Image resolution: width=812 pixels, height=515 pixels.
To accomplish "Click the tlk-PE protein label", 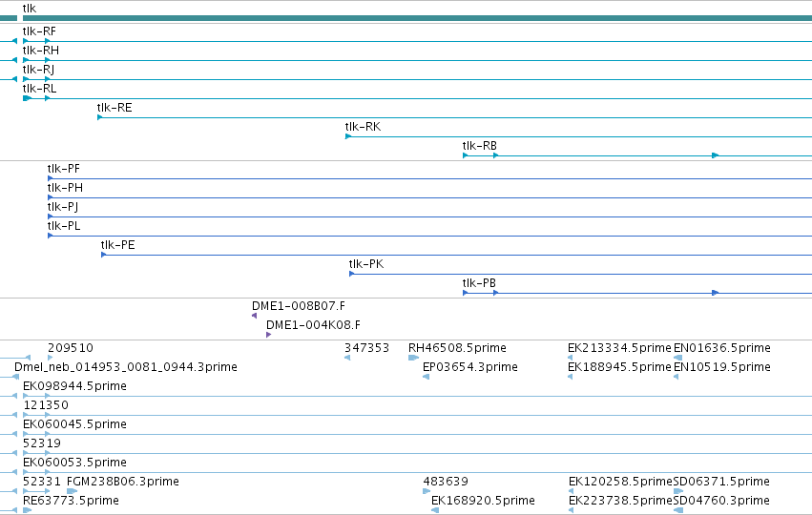I will tap(118, 245).
